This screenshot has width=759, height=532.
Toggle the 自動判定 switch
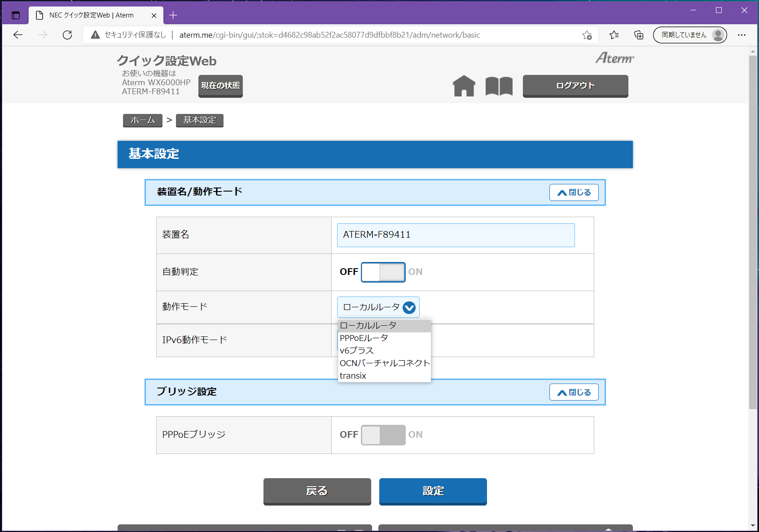383,272
